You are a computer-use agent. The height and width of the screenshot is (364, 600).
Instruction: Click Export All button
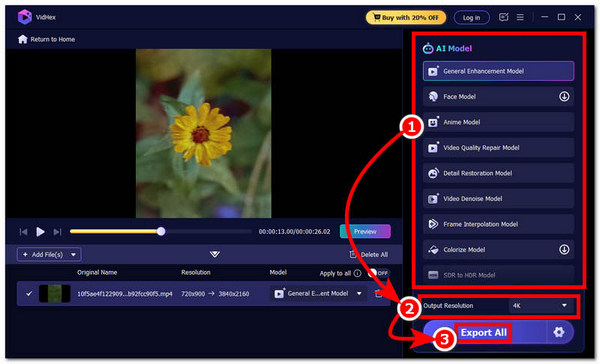483,332
